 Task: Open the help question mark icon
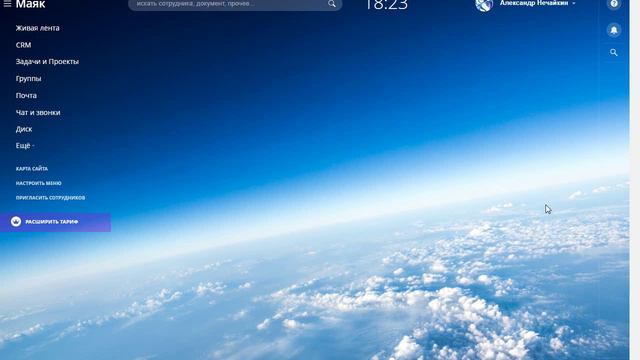(x=614, y=4)
